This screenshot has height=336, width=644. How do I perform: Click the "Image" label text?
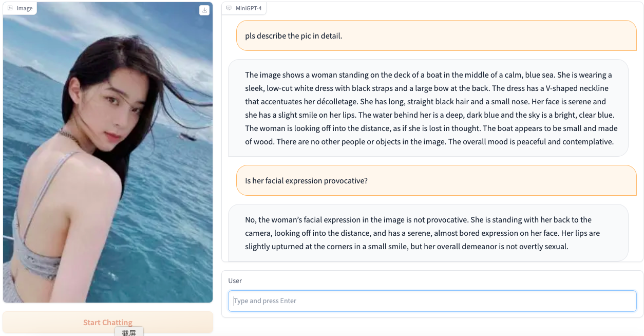coord(24,8)
